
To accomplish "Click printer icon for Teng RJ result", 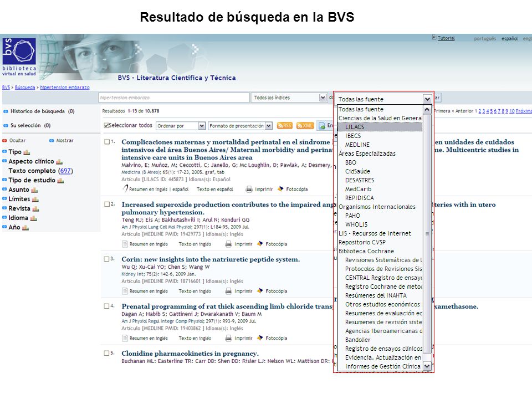I will (x=229, y=244).
